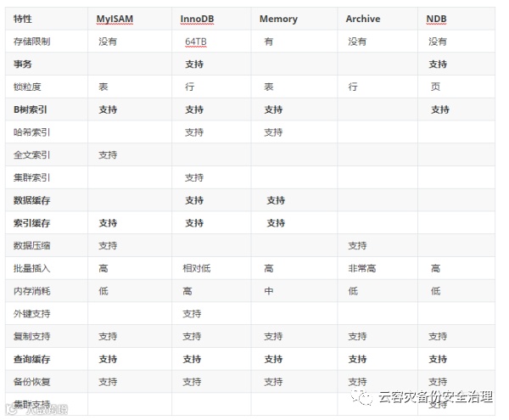Click 支持 in NDB's 查询缓存 cell
The image size is (509, 420).
click(x=438, y=359)
